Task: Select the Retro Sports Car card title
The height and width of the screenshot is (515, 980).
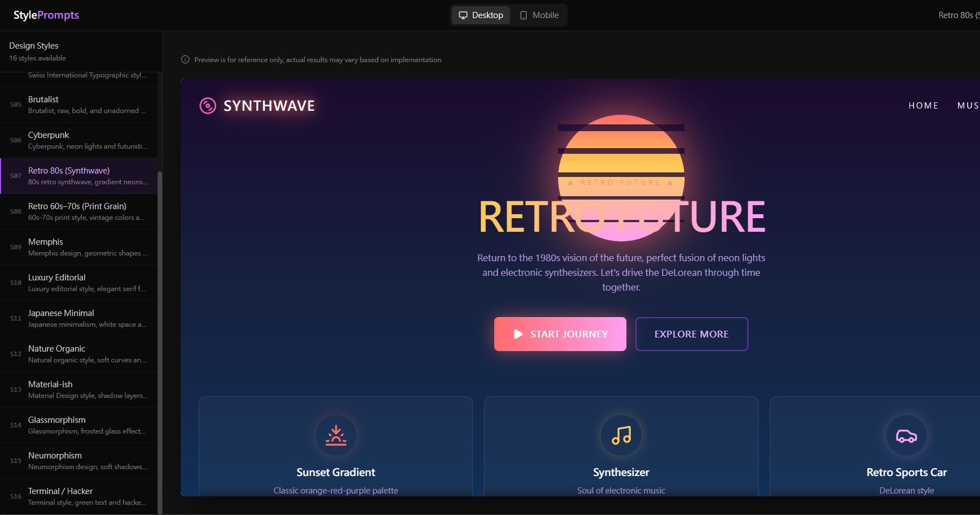Action: 907,472
